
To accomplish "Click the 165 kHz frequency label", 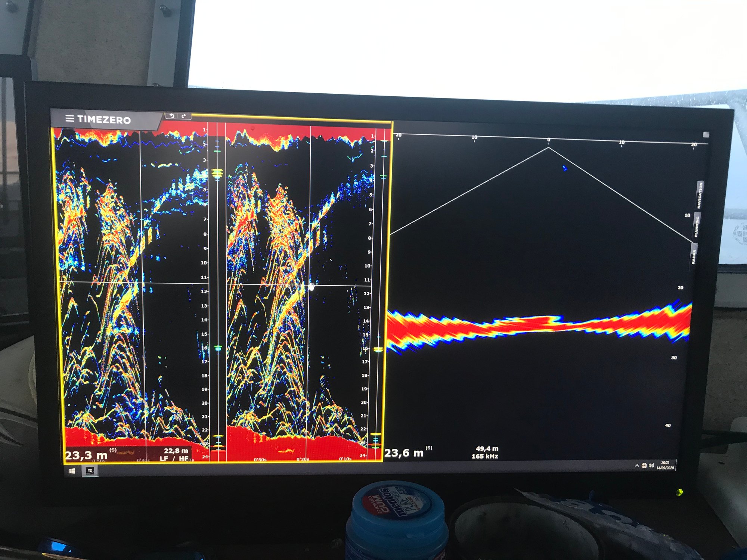I will (485, 456).
